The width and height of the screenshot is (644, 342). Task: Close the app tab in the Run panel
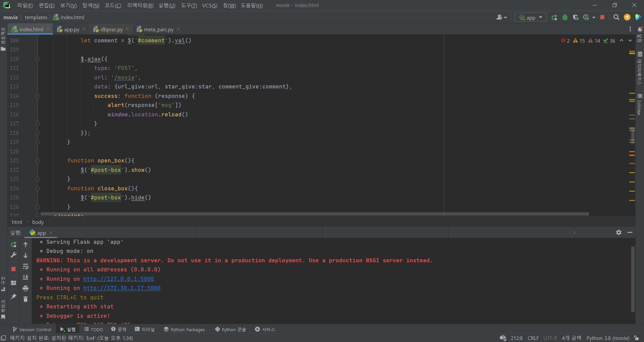[51, 233]
